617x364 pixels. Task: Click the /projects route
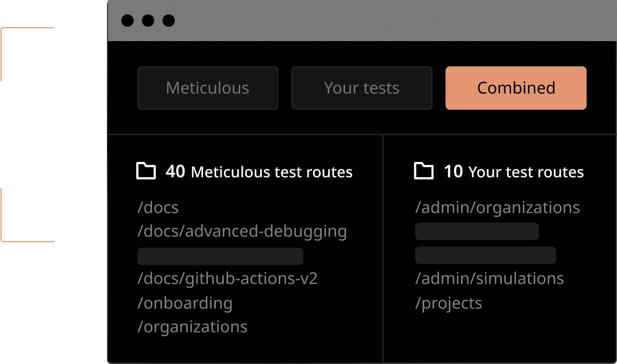coord(449,303)
